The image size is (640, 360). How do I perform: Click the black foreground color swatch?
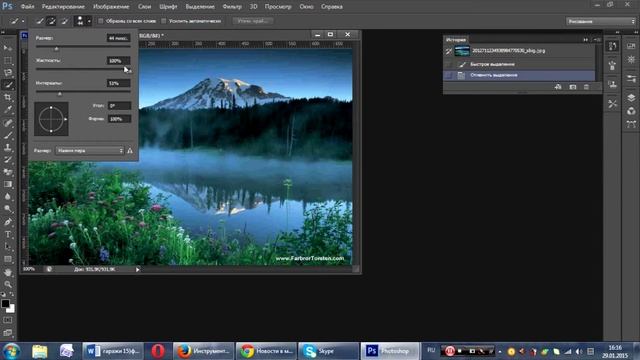(5, 303)
